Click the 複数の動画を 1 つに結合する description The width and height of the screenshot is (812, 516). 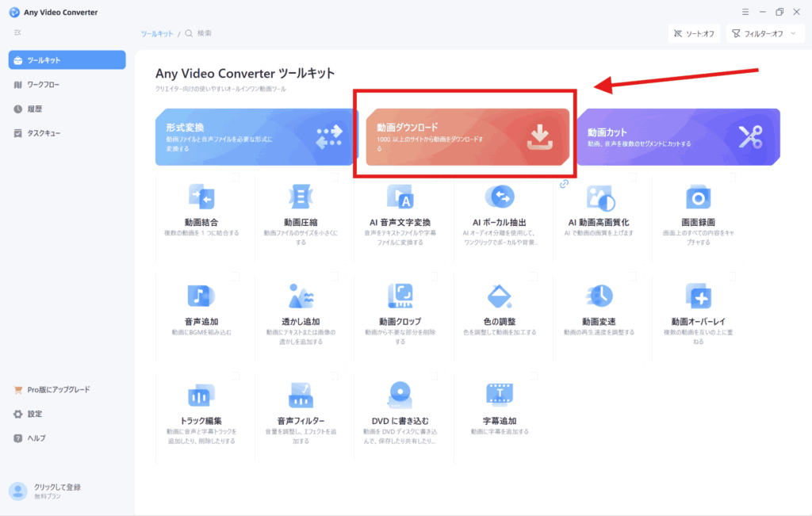coord(201,233)
